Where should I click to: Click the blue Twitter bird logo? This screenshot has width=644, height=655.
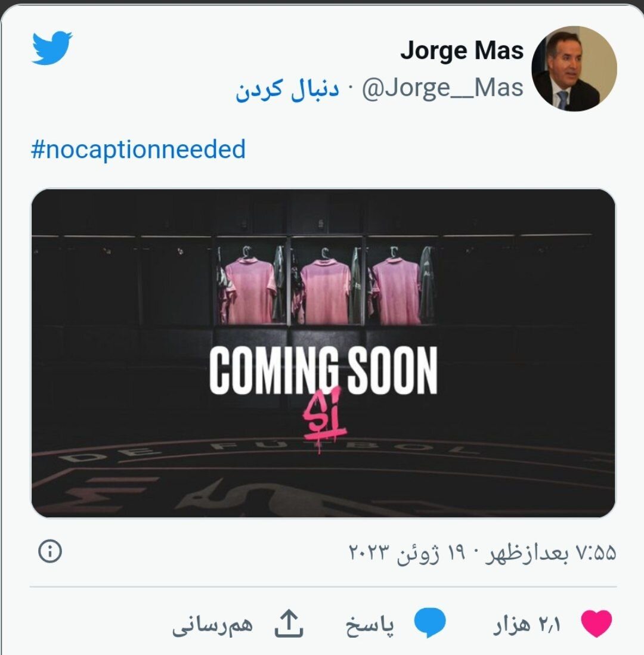click(x=52, y=48)
